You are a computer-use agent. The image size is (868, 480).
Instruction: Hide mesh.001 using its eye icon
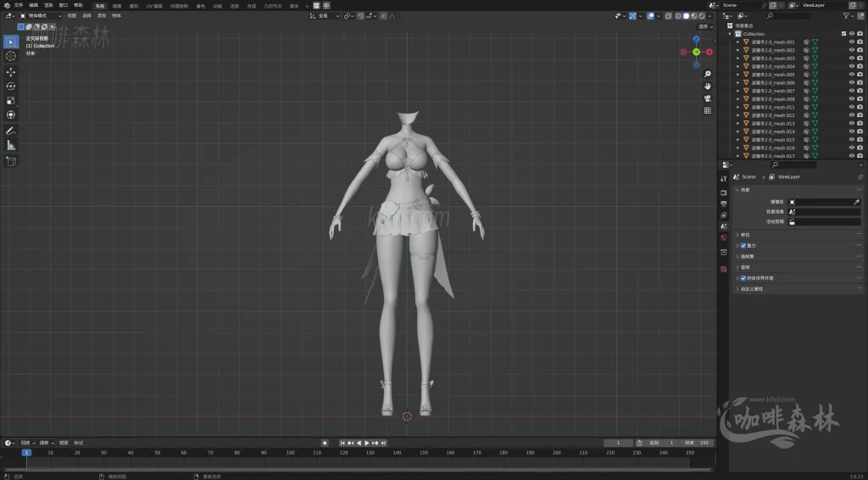(852, 42)
